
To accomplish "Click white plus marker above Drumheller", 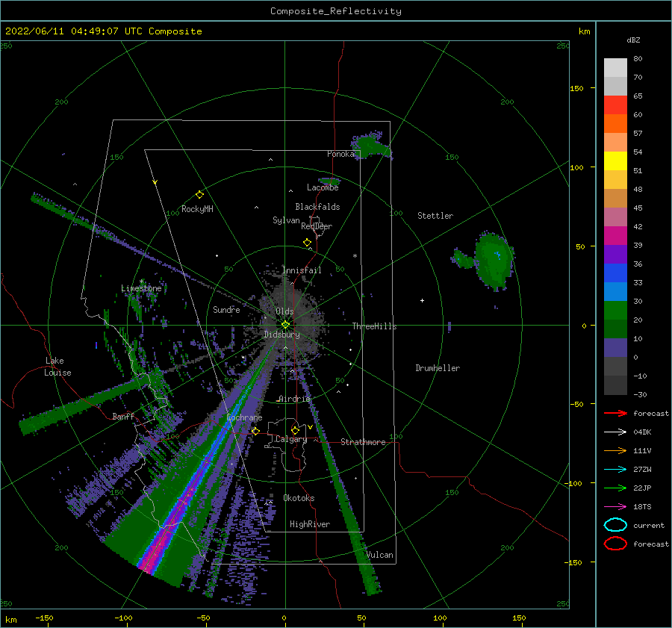I will click(422, 300).
